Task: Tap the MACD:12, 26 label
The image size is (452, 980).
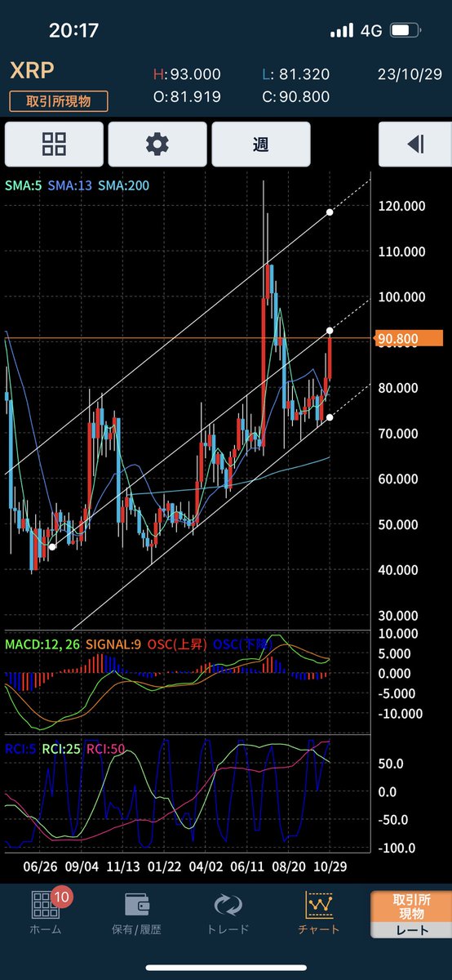Action: [x=41, y=644]
